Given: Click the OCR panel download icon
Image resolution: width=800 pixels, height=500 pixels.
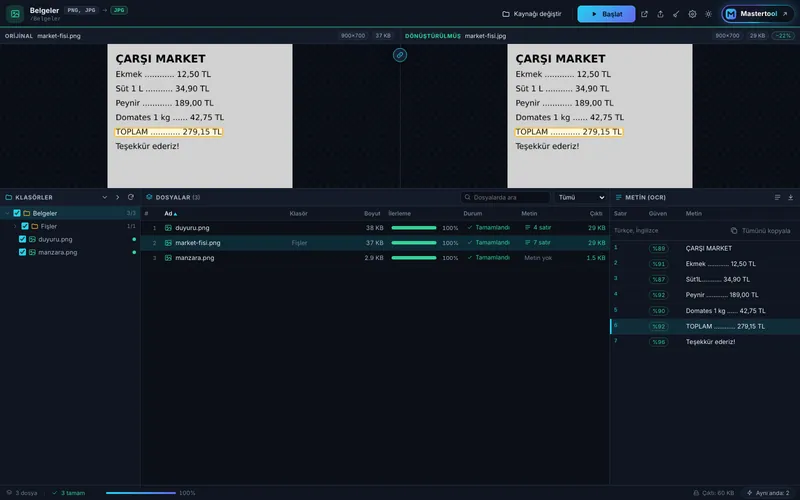Looking at the screenshot, I should 790,197.
